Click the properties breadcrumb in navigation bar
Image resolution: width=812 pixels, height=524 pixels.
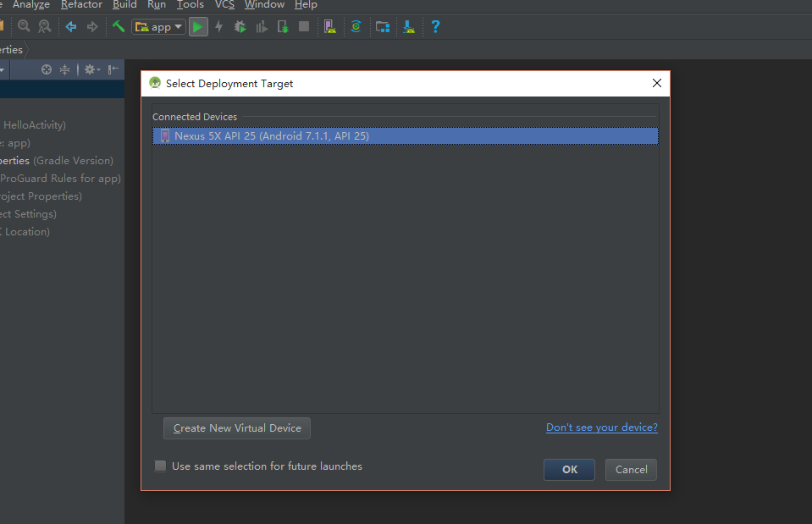(11, 50)
